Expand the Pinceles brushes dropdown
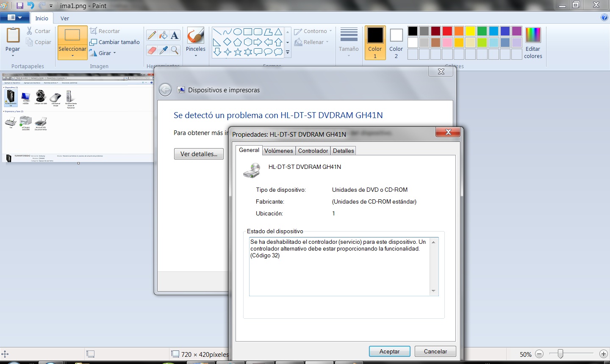Viewport: 610px width, 364px height. click(196, 55)
